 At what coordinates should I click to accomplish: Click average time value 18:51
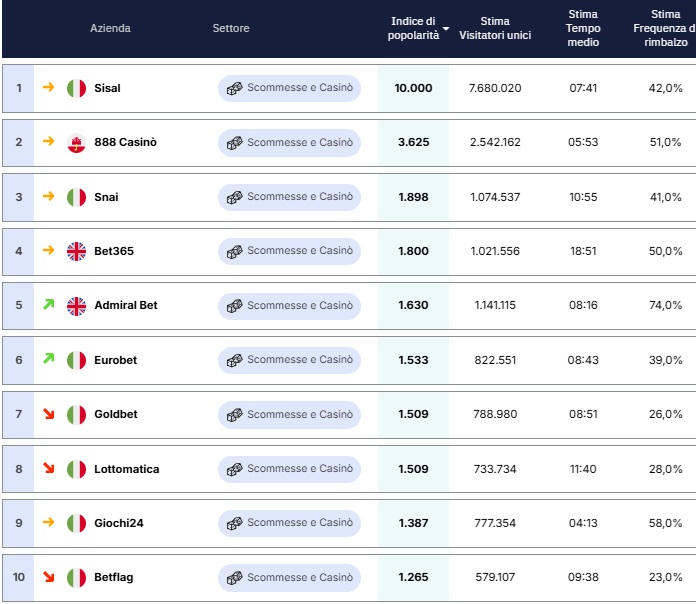tap(583, 251)
